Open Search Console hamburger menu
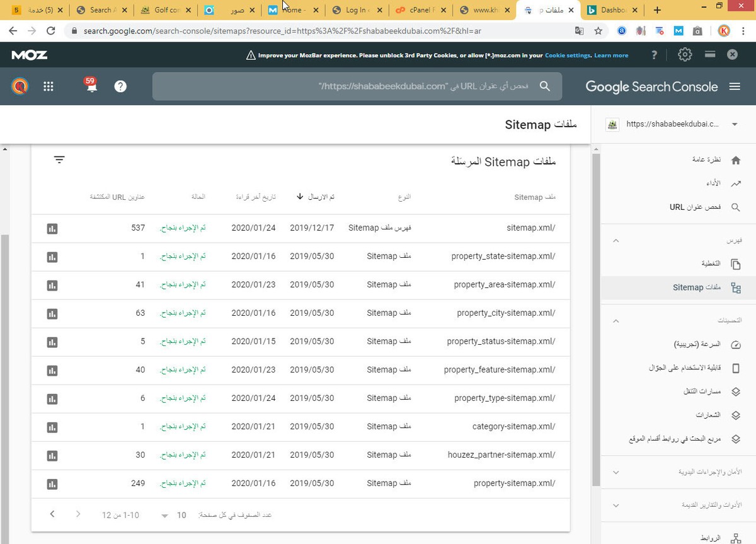 [x=735, y=86]
